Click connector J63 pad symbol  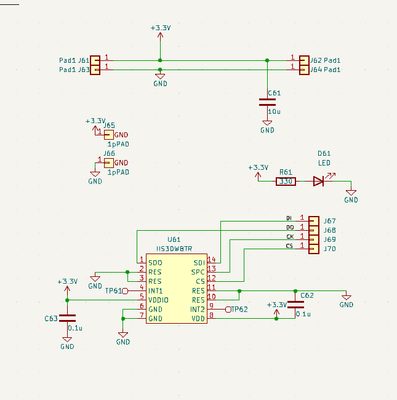pyautogui.click(x=95, y=70)
